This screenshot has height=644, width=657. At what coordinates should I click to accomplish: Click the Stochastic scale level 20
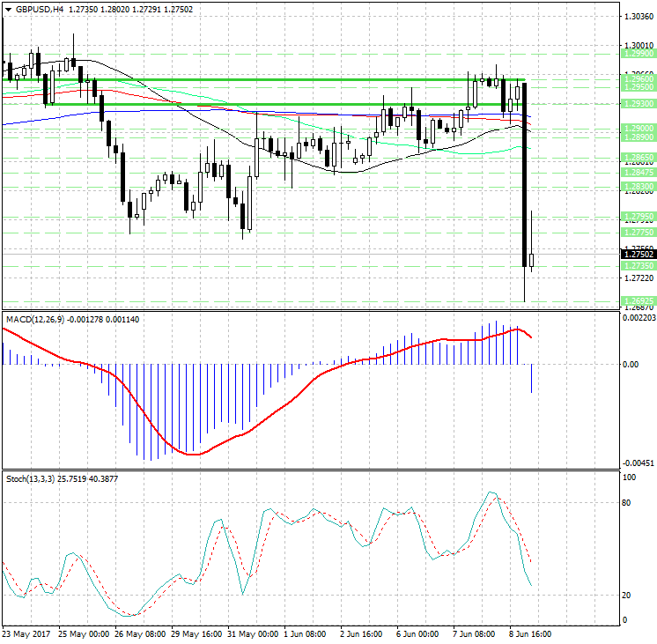626,596
